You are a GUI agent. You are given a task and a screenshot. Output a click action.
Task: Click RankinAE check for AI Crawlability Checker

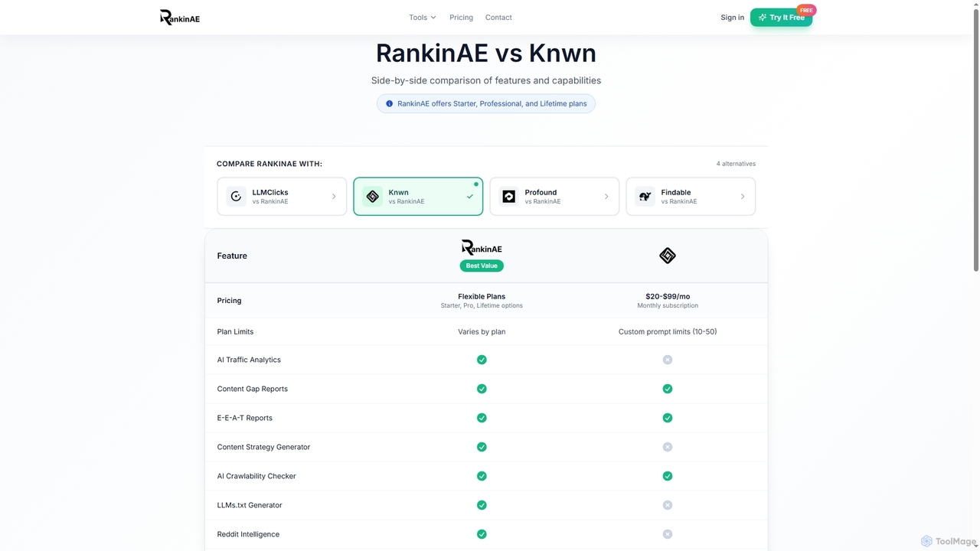pyautogui.click(x=482, y=476)
